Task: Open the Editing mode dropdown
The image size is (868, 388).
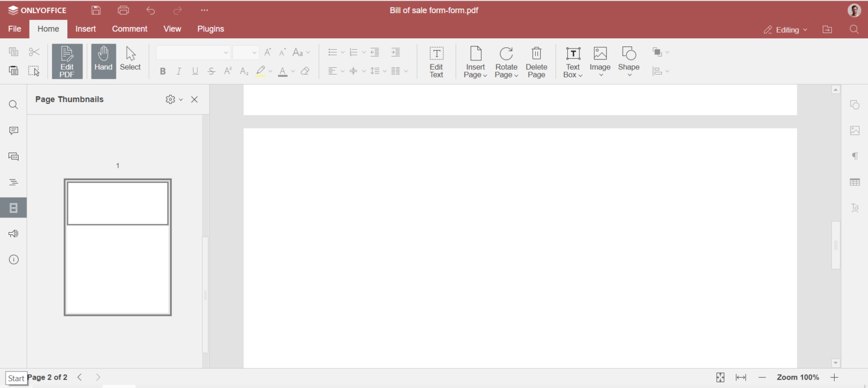Action: tap(785, 30)
